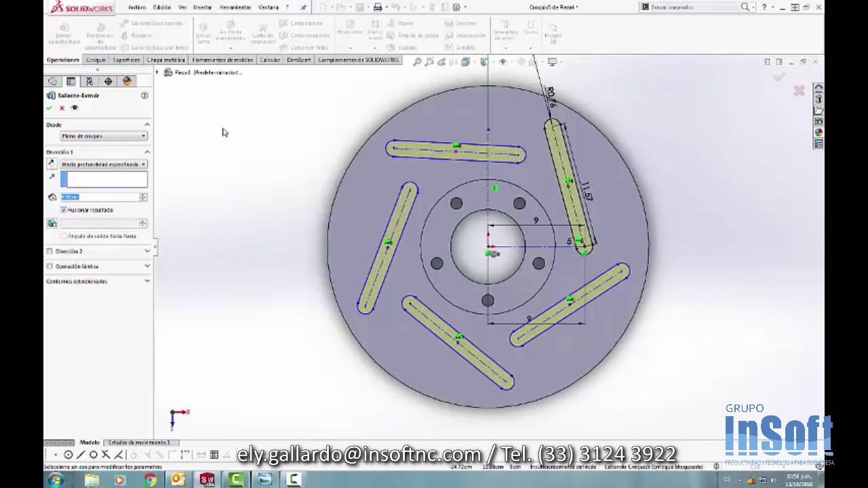Open ConfigurationManager tab icon
This screenshot has width=868, height=488.
click(x=89, y=81)
